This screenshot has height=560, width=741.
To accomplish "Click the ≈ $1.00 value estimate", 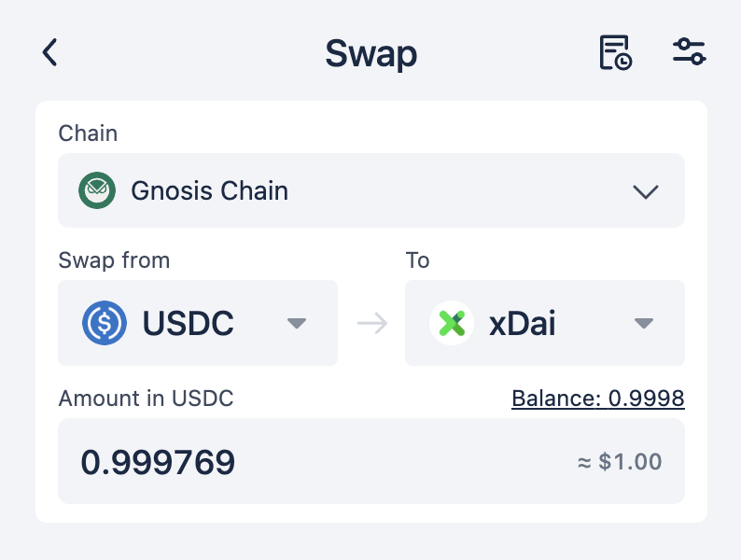I will click(620, 462).
